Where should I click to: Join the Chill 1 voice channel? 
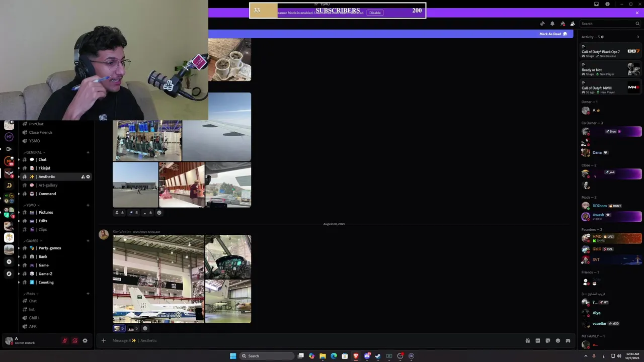click(55, 318)
